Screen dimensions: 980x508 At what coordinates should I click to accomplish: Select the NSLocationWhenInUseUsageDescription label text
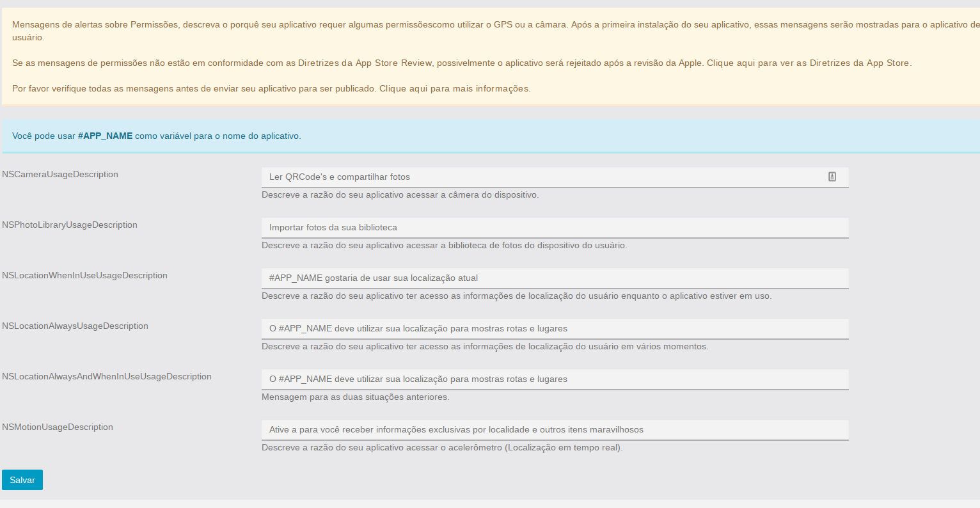click(x=84, y=275)
